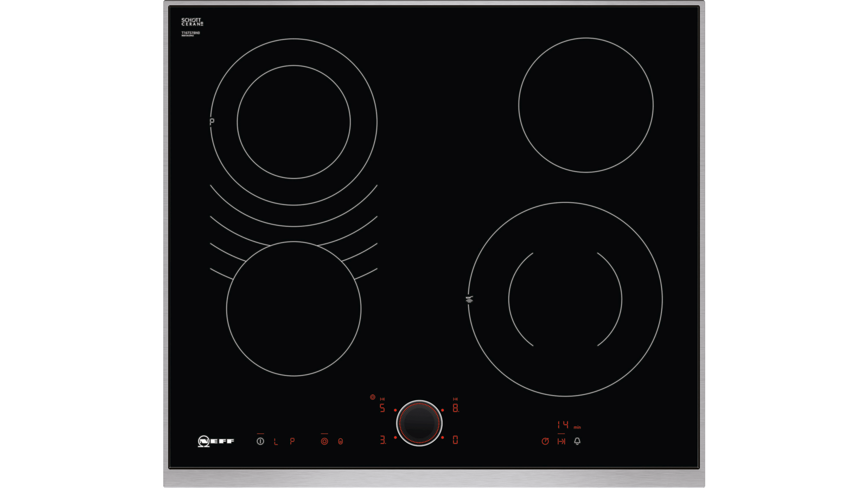Select front-left zone showing level 3
Screen dimensions: 868x488
[x=383, y=440]
